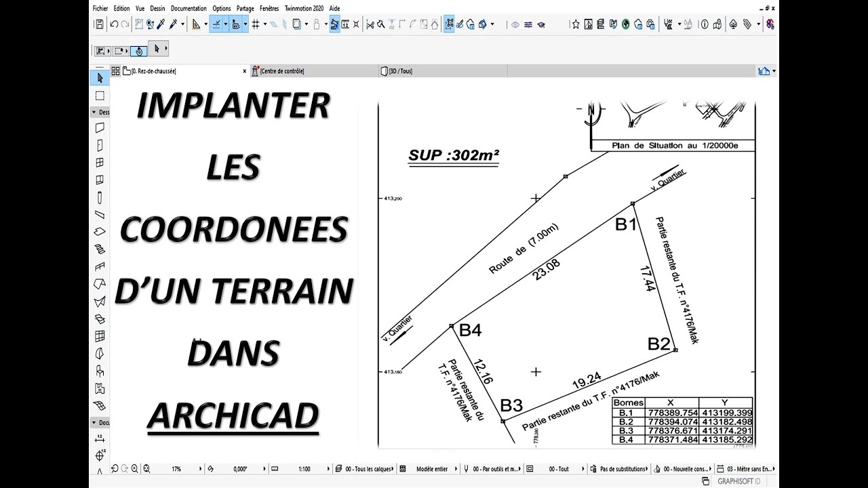The height and width of the screenshot is (488, 868).
Task: Select the Slab tool
Action: (100, 232)
